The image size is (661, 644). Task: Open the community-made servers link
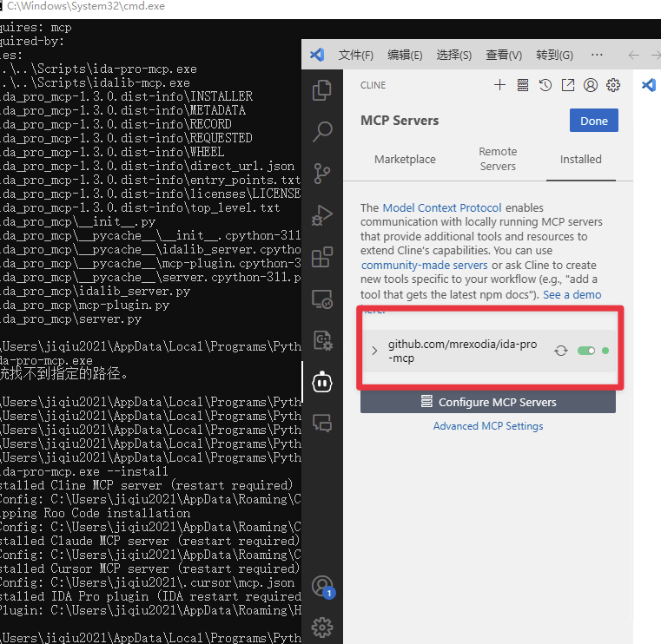pos(424,265)
